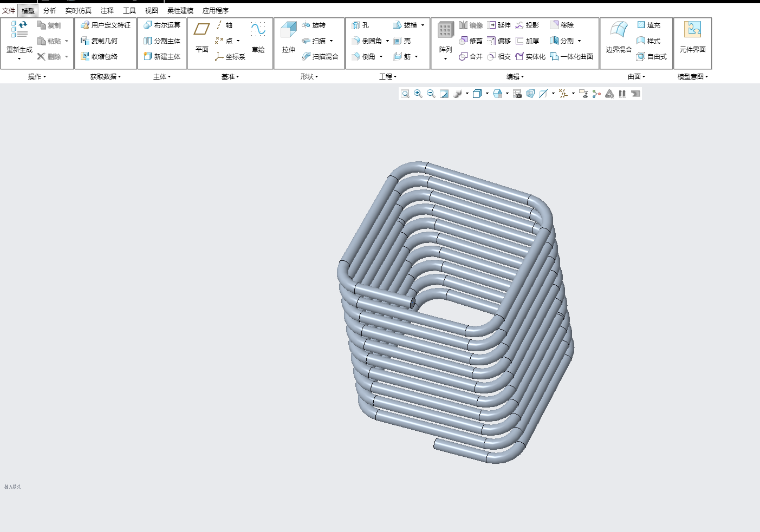Click the 用户定义特征 button
This screenshot has height=532, width=760.
tap(106, 25)
